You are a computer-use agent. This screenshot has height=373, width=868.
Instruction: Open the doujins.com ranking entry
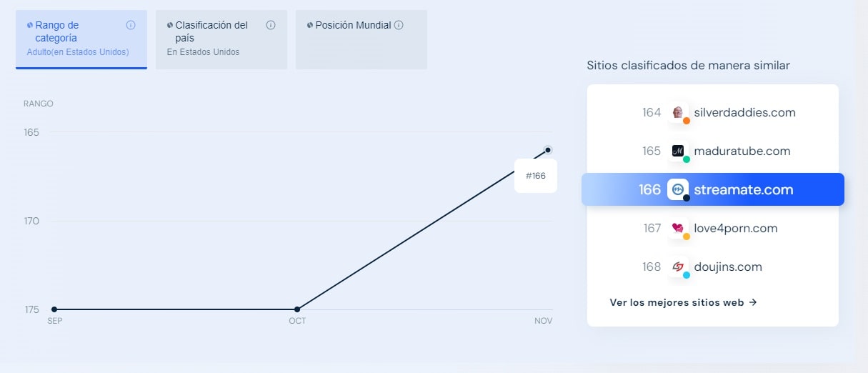713,267
